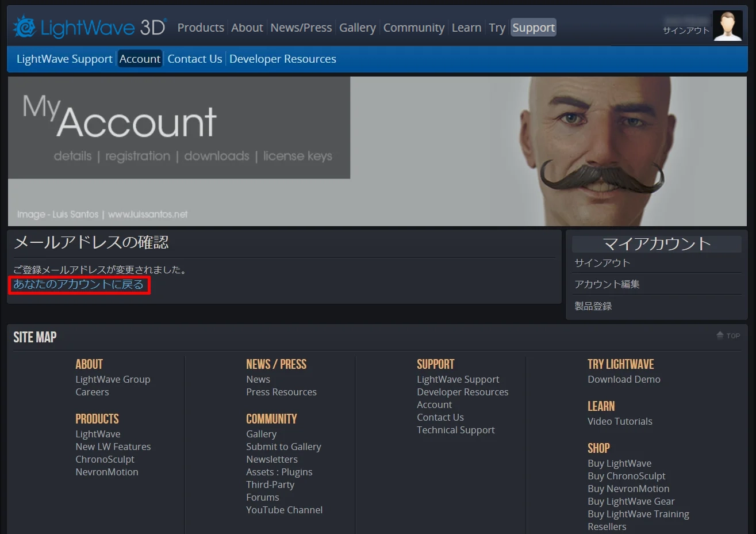
Task: Open the user avatar profile image
Action: pos(727,26)
